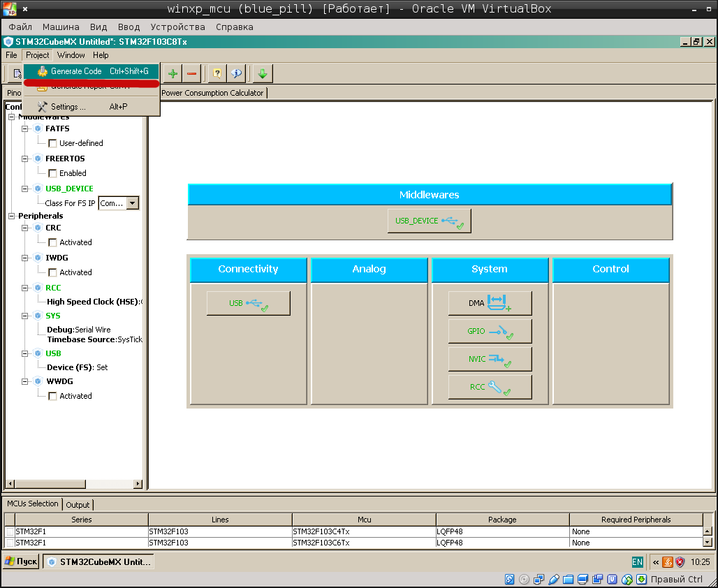718x588 pixels.
Task: Switch to the Power Consumption Calculator tab
Action: pos(212,93)
